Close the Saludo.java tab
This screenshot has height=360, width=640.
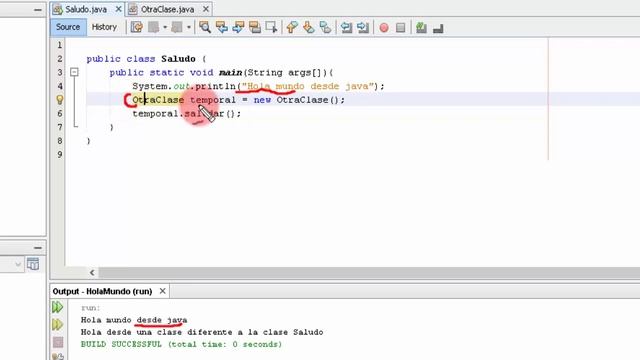pos(118,9)
